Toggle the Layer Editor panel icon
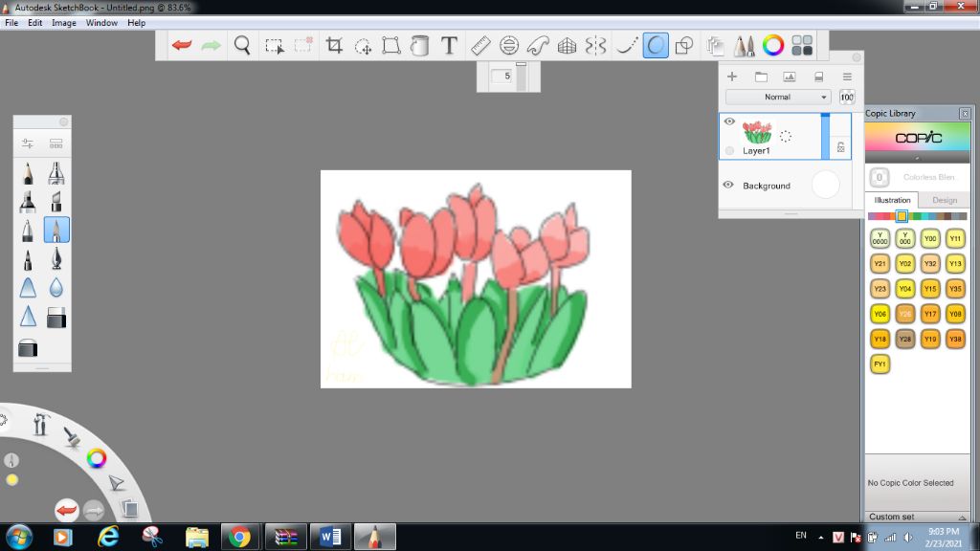The height and width of the screenshot is (551, 980). coord(715,45)
